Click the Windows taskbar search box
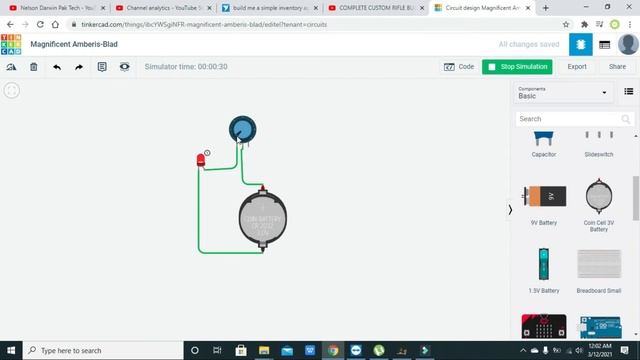640x360 pixels. coord(103,350)
